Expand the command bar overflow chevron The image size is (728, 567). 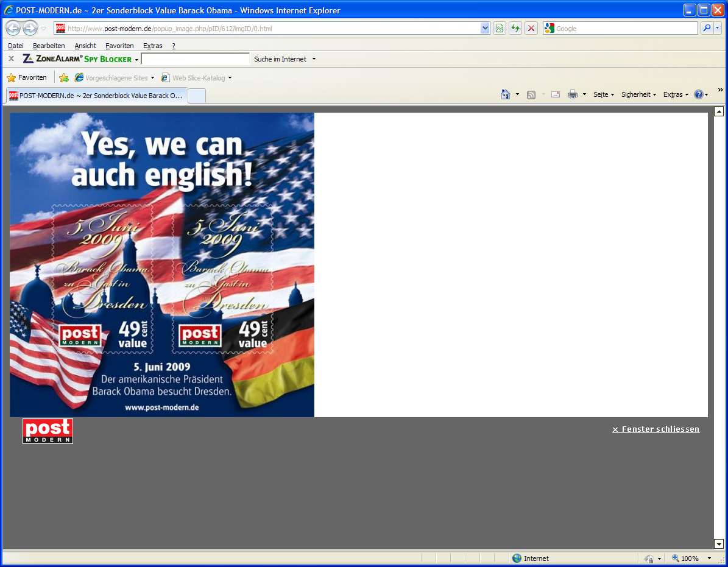(x=720, y=90)
